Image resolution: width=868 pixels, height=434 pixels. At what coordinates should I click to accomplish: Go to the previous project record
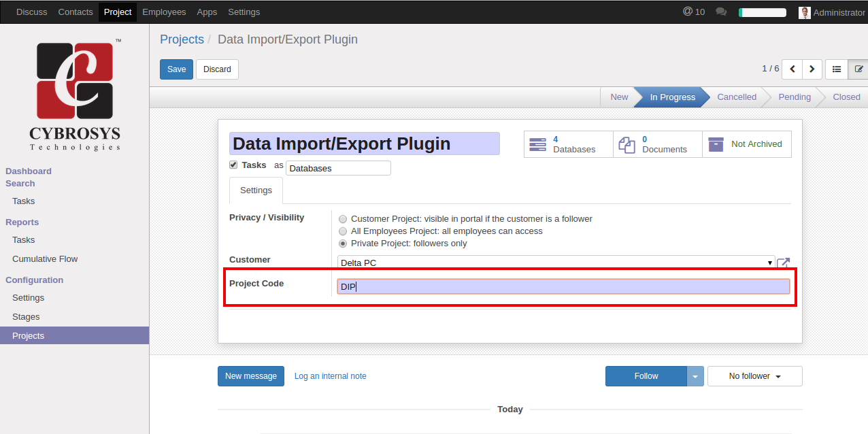(x=792, y=69)
